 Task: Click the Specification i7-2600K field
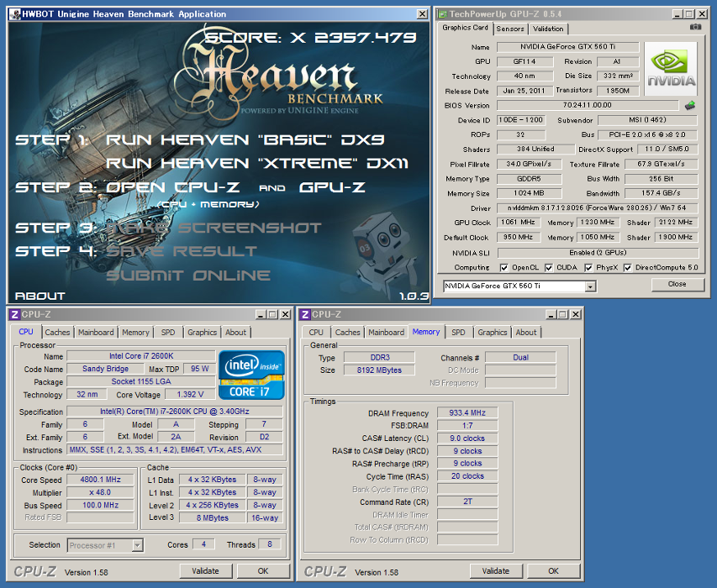click(175, 412)
